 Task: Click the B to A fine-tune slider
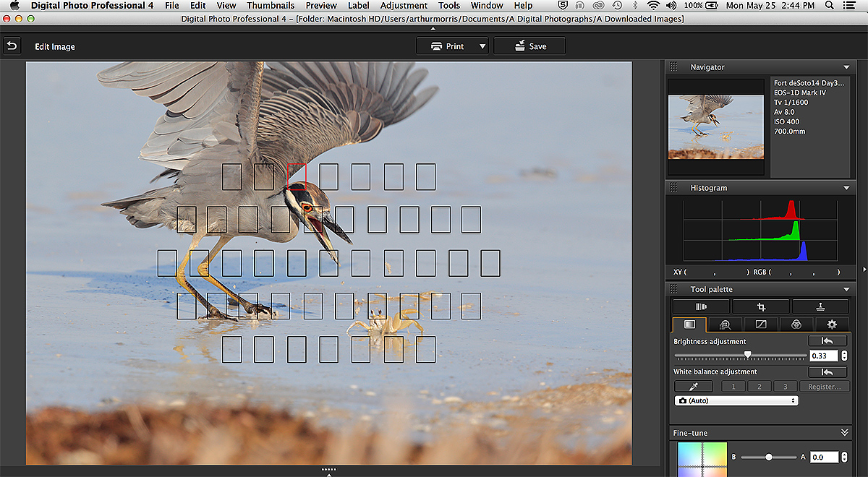(x=769, y=457)
